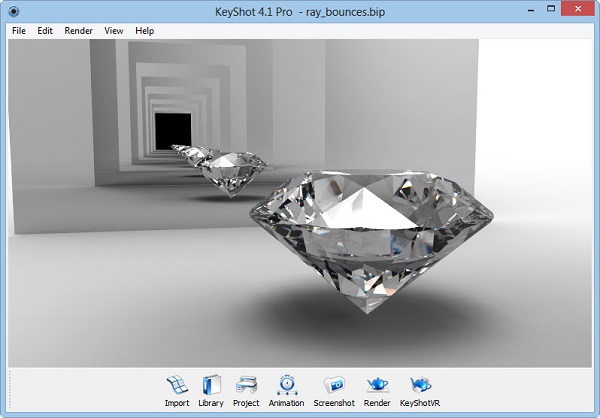Open the Edit menu
The image size is (600, 418).
click(x=45, y=31)
